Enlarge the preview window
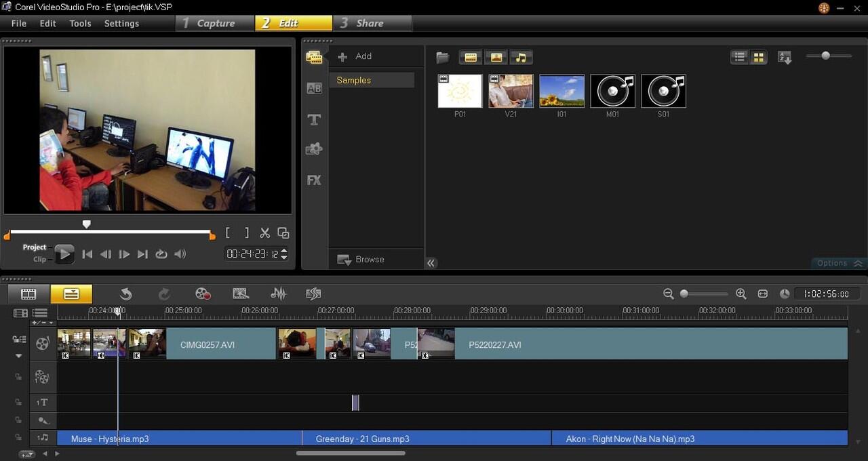The width and height of the screenshot is (868, 461). (x=283, y=233)
